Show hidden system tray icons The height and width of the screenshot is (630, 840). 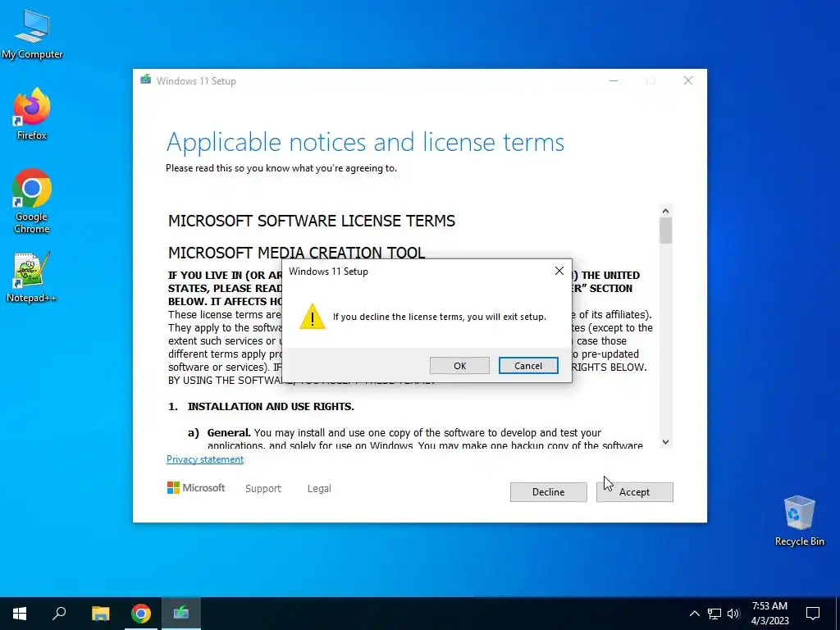tap(694, 614)
